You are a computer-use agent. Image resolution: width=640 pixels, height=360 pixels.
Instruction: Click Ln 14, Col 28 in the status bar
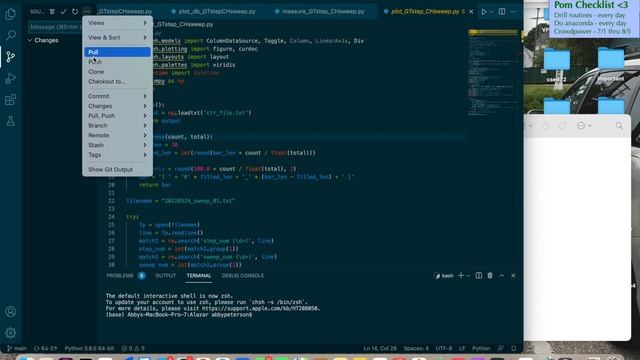[x=380, y=348]
